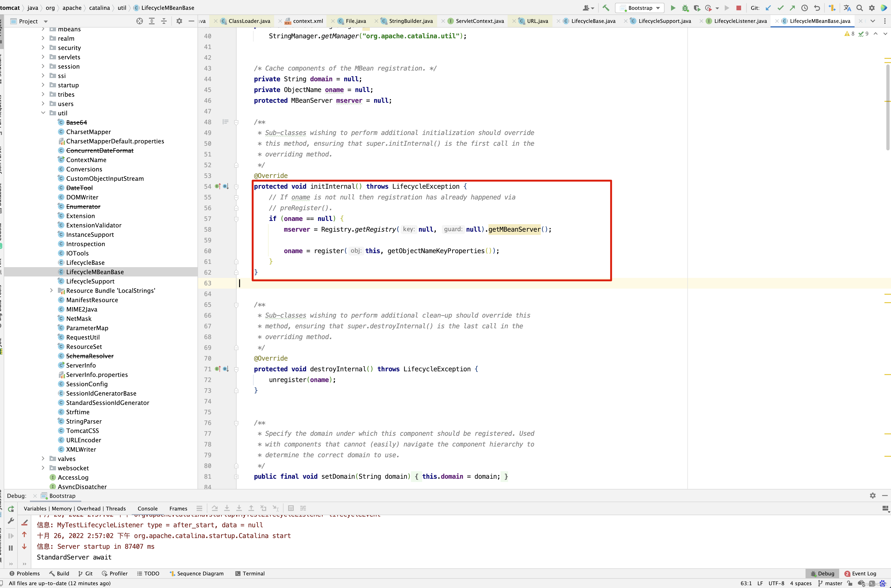Go to next highlighted problem arrow
891x588 pixels.
coord(885,34)
